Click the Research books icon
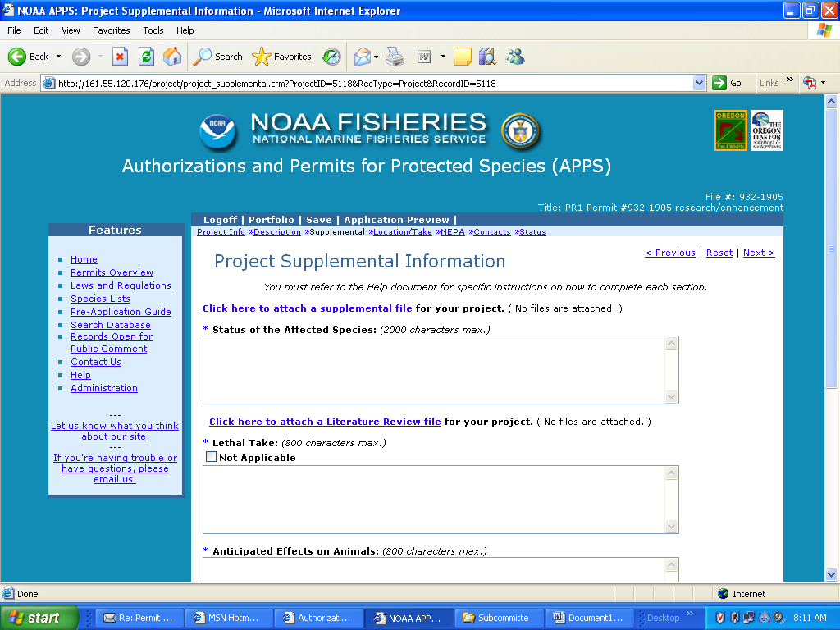 487,57
